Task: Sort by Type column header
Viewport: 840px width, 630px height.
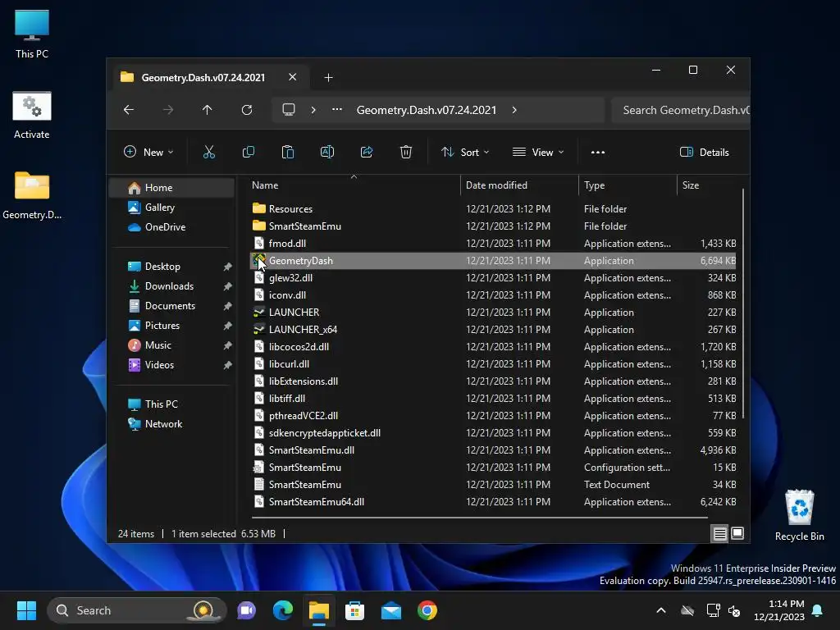Action: click(628, 185)
